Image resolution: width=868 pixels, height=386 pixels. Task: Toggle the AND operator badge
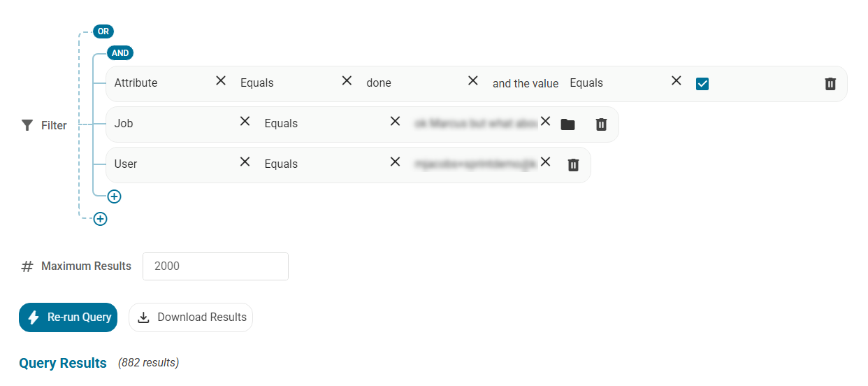(120, 52)
